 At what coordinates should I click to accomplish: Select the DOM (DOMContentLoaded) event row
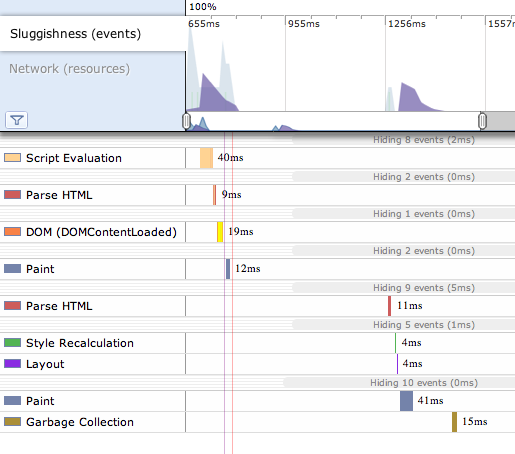tap(257, 232)
